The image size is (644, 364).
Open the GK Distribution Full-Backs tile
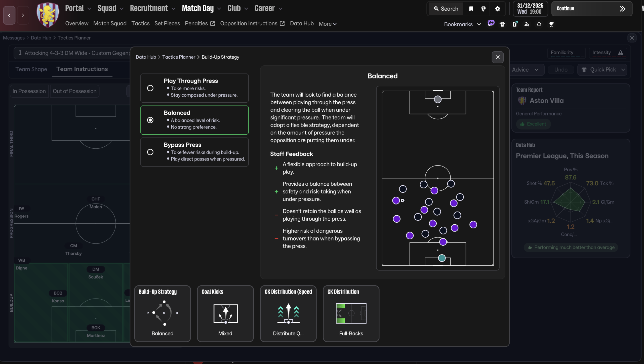(351, 313)
